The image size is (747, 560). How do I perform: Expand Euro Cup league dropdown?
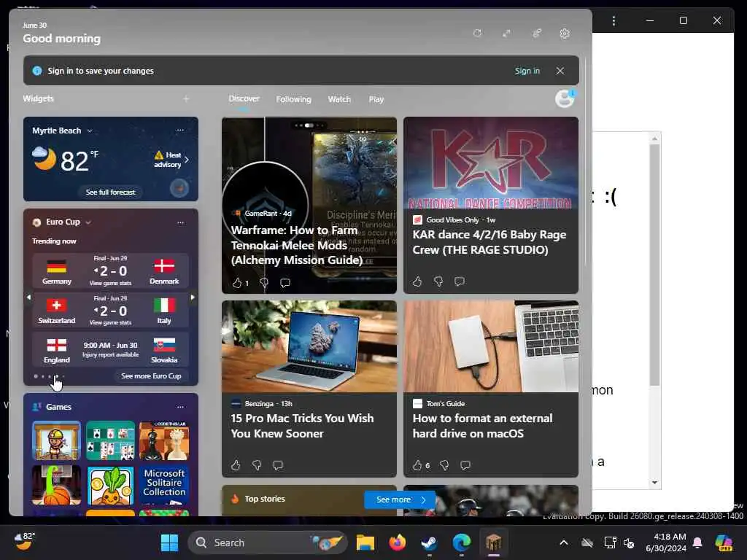click(88, 222)
